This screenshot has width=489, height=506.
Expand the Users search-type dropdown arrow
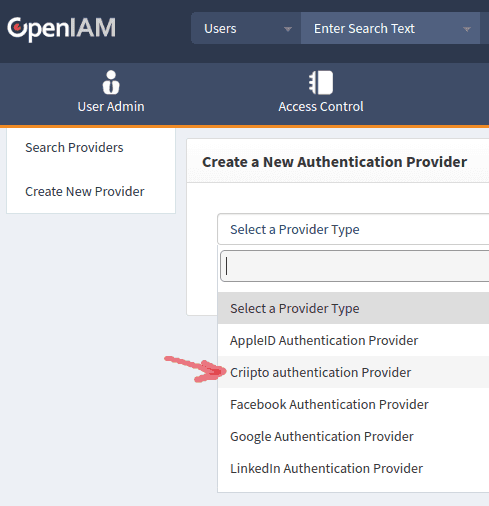pos(288,29)
